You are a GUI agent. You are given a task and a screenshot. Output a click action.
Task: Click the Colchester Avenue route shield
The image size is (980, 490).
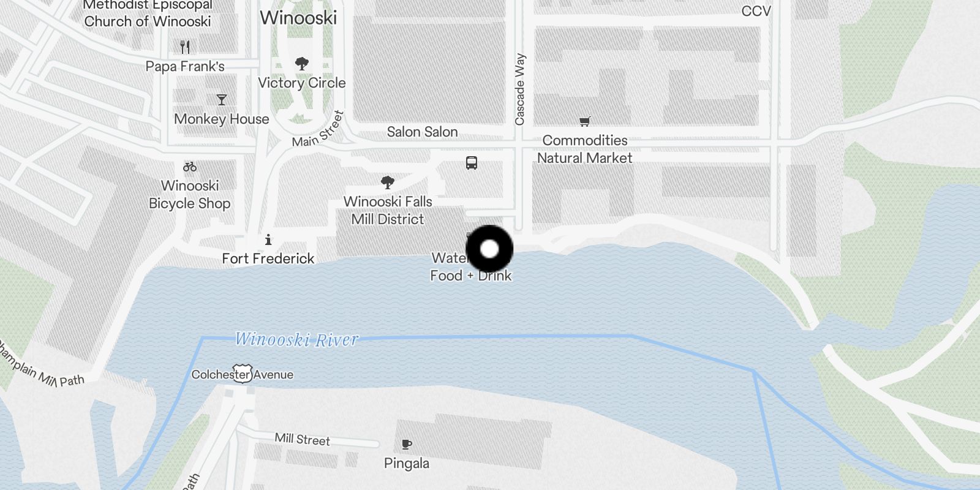tap(242, 374)
